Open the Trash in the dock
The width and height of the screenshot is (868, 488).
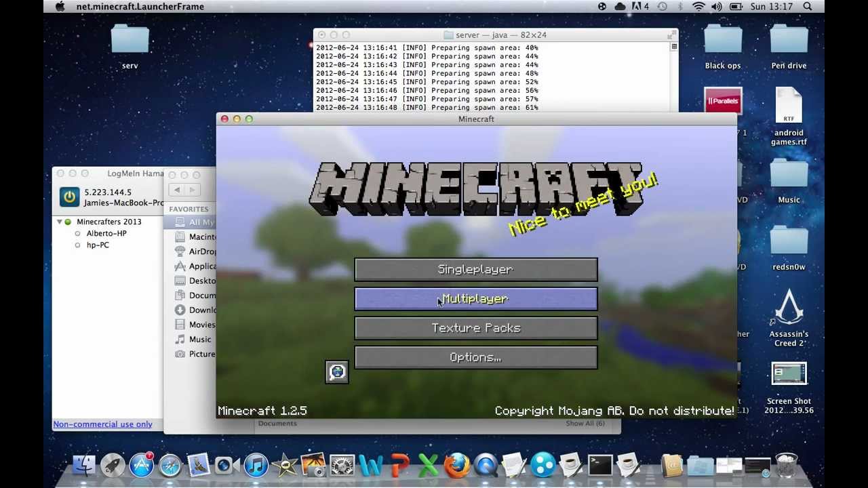pos(786,466)
